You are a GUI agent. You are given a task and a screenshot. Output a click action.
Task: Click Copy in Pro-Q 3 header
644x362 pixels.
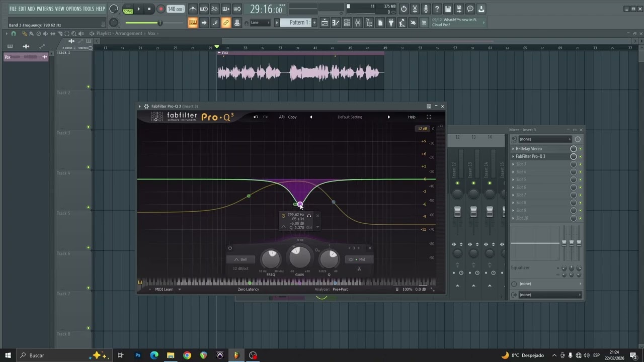click(x=292, y=117)
